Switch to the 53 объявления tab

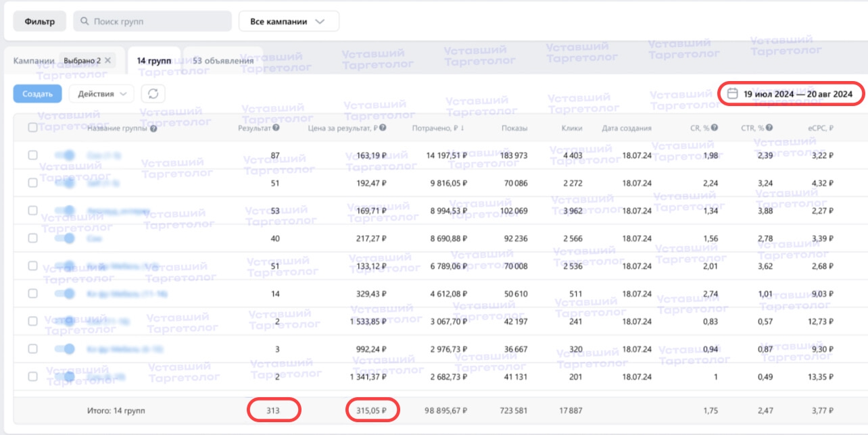pyautogui.click(x=223, y=61)
